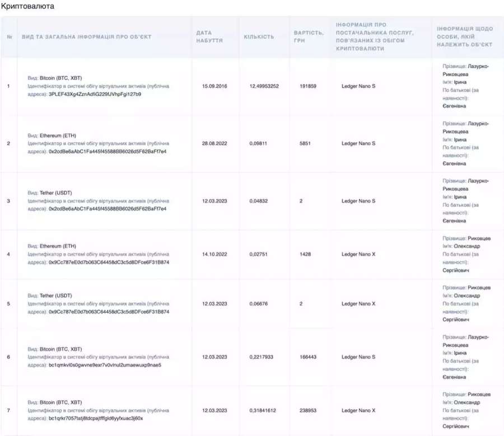Click row number 1
The height and width of the screenshot is (436, 504).
point(8,86)
